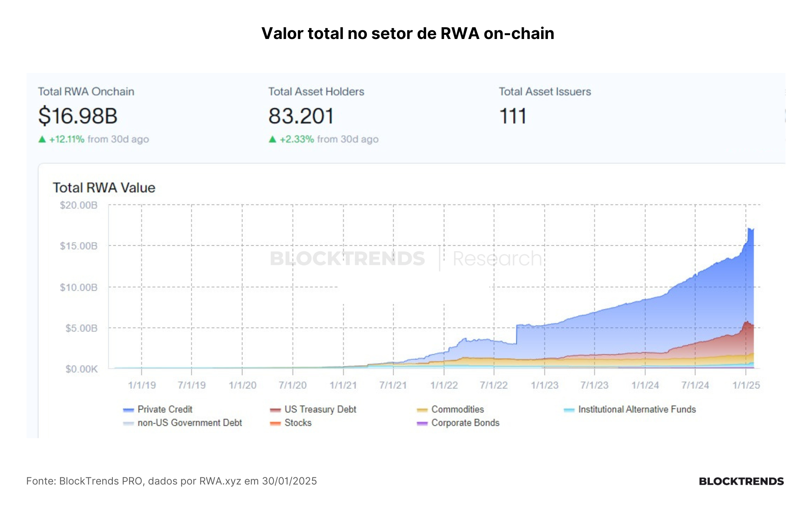Click the Institutional Alternative Funds legend swatch
This screenshot has width=812, height=511.
[569, 410]
